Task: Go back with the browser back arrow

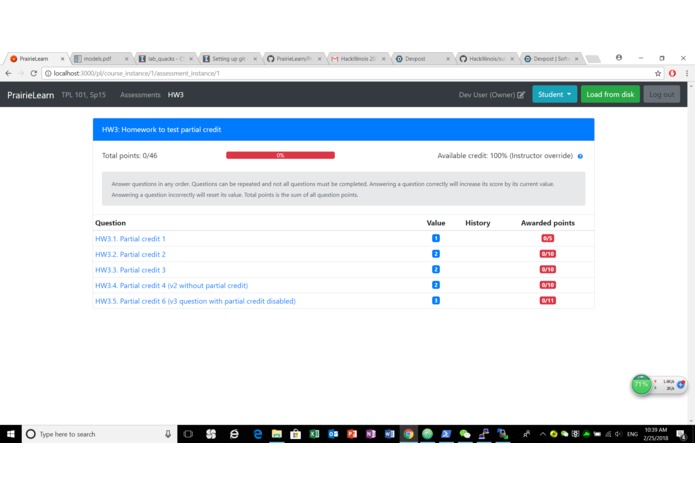Action: tap(9, 73)
